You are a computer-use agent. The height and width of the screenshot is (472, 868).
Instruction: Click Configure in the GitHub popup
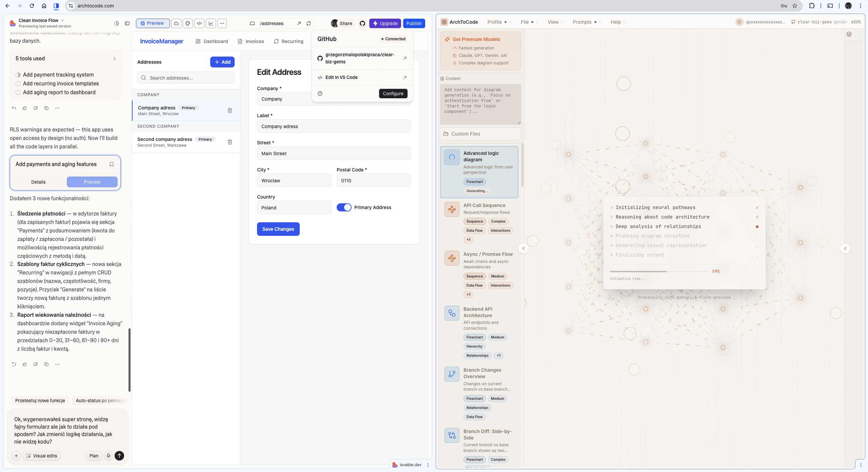(393, 94)
